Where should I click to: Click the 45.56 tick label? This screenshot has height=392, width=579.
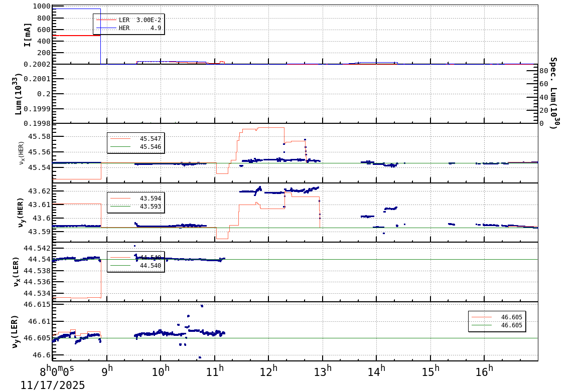(39, 152)
